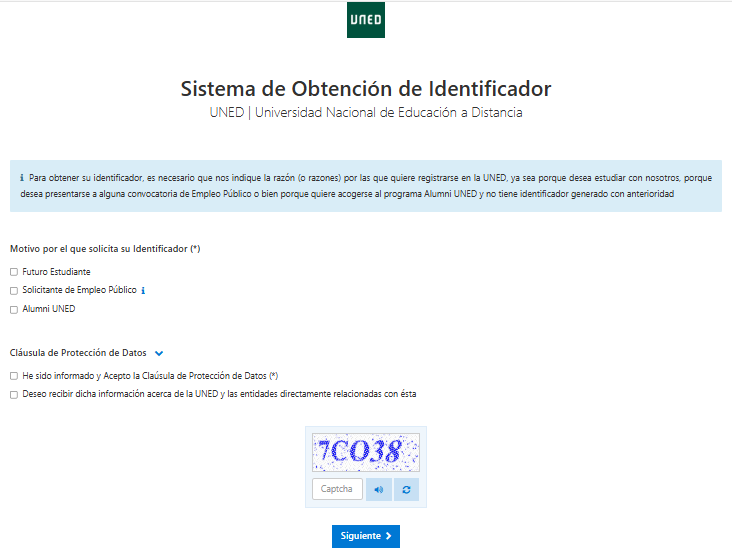Accept the Cláusula de Protección de Datos checkbox
Screen dimensions: 732x554
(14, 376)
